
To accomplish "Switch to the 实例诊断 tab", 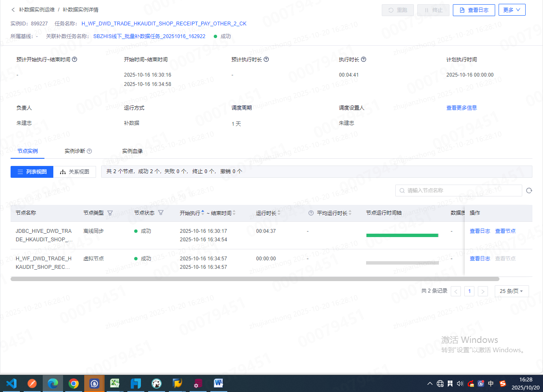I will click(75, 151).
